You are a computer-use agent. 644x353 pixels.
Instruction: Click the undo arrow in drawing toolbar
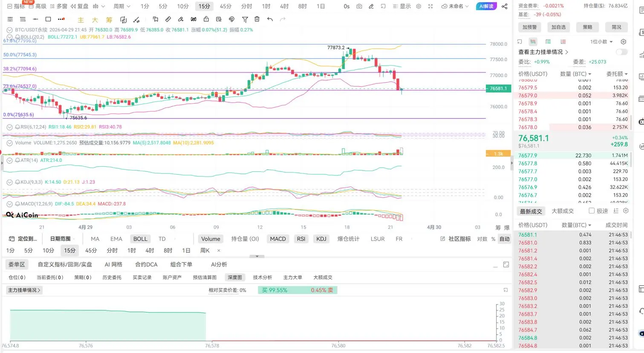(270, 19)
